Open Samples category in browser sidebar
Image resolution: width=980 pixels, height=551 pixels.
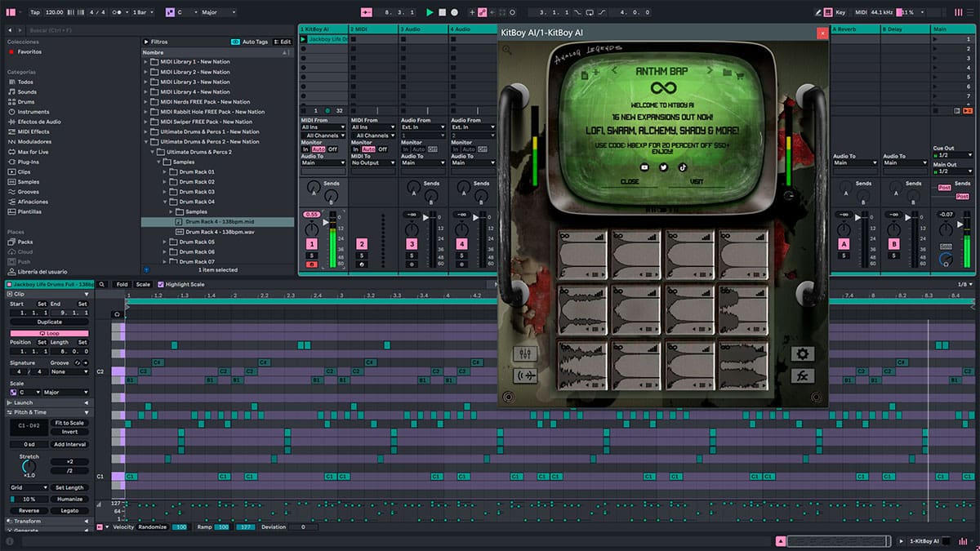[x=29, y=182]
